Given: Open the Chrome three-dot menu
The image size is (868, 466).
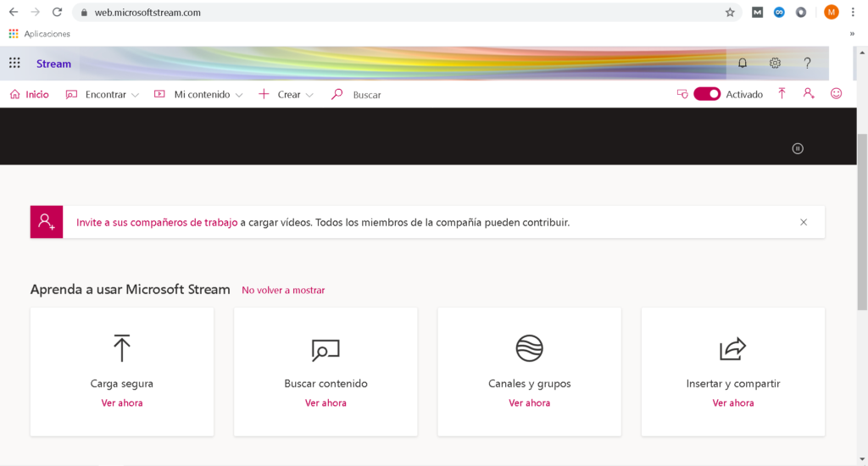Looking at the screenshot, I should pyautogui.click(x=853, y=12).
